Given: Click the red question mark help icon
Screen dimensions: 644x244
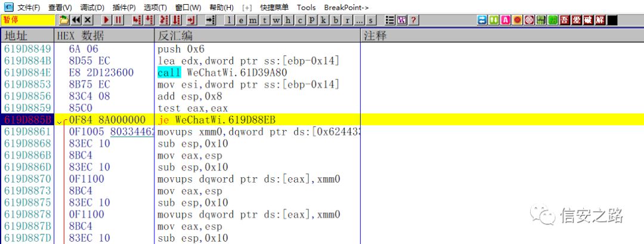Looking at the screenshot, I should (x=414, y=20).
